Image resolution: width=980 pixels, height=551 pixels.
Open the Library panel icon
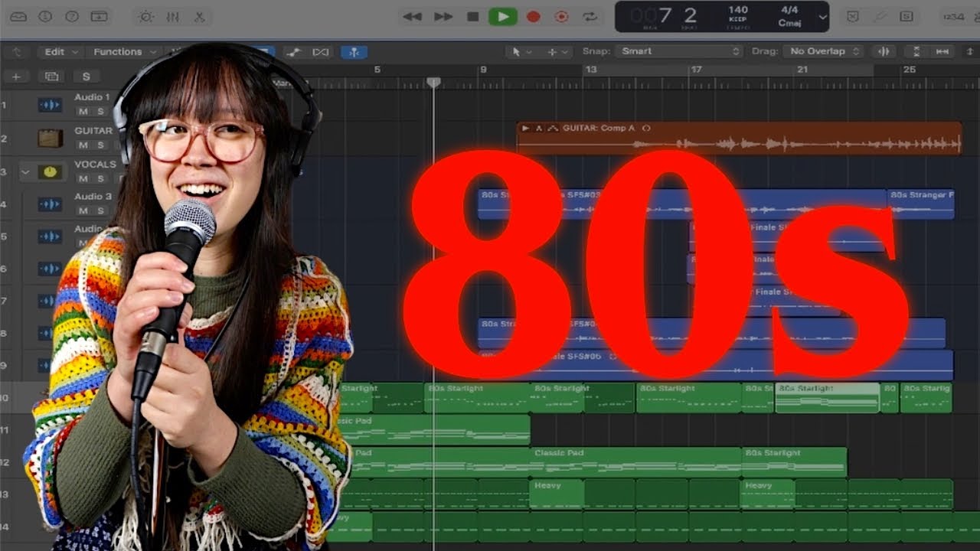18,16
